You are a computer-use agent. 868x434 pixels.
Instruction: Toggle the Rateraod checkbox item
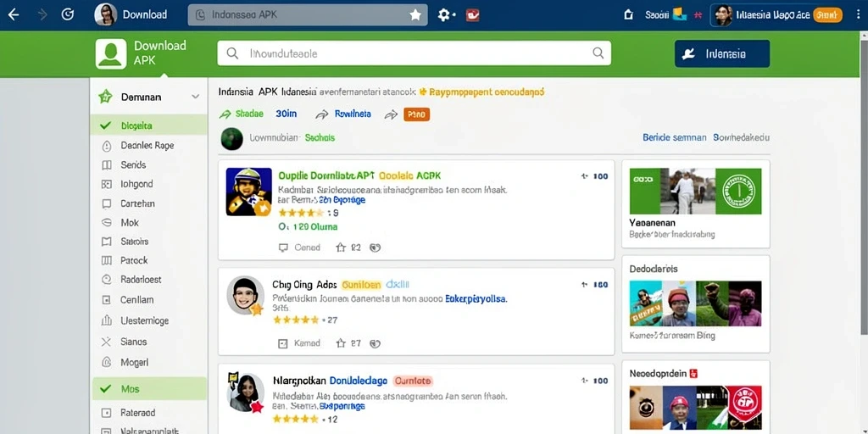click(x=148, y=413)
